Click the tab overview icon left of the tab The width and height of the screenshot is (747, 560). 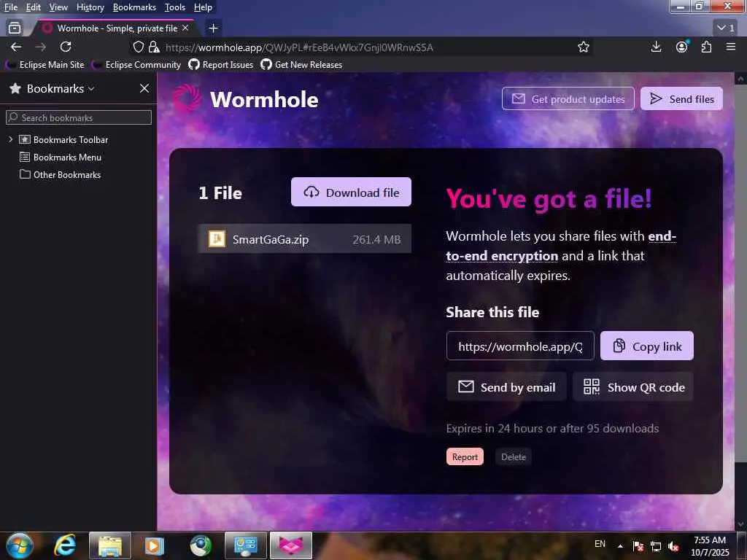(x=15, y=28)
